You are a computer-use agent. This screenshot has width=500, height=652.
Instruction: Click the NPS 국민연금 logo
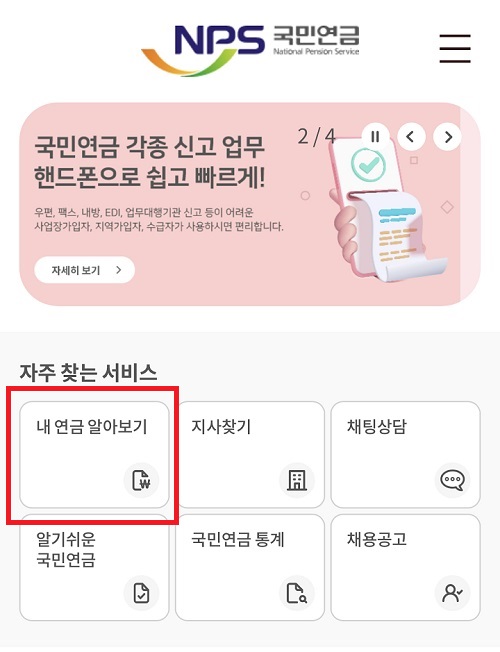click(250, 50)
